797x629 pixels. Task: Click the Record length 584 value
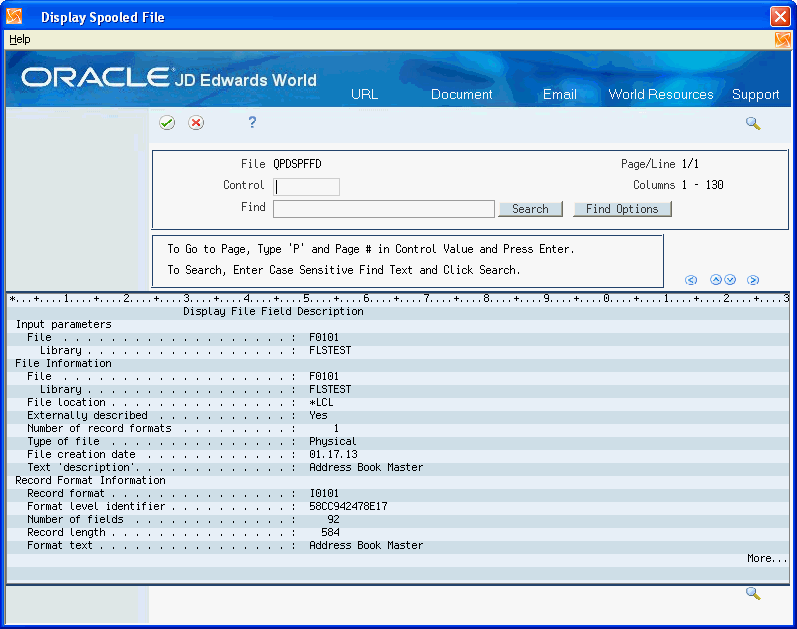coord(330,532)
